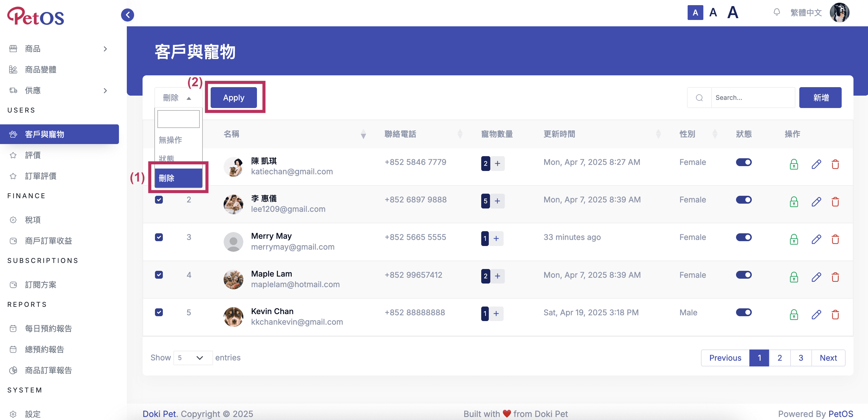The height and width of the screenshot is (420, 868).
Task: Open the Show entries count dropdown
Action: click(193, 358)
